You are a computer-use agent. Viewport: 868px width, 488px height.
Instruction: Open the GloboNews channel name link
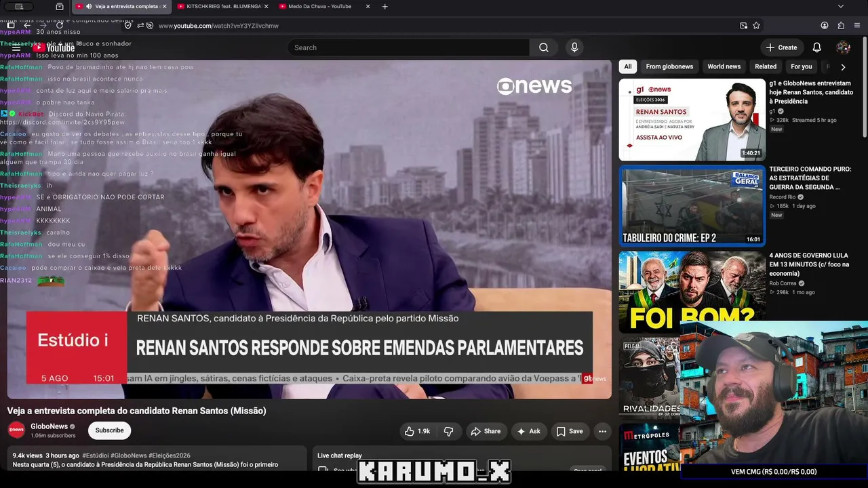[49, 426]
